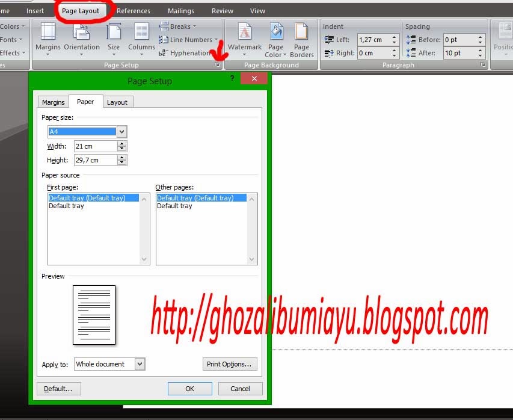Open the Breaks menu
The image size is (513, 420).
point(177,26)
